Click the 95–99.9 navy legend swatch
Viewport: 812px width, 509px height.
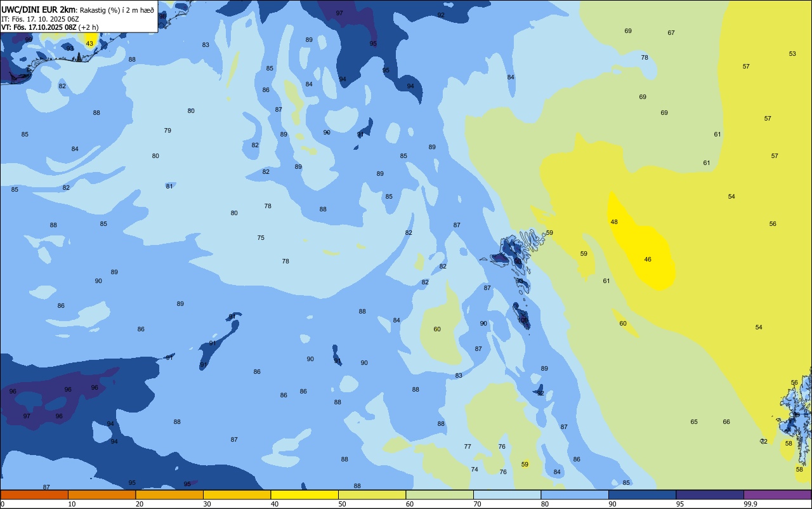pyautogui.click(x=710, y=494)
